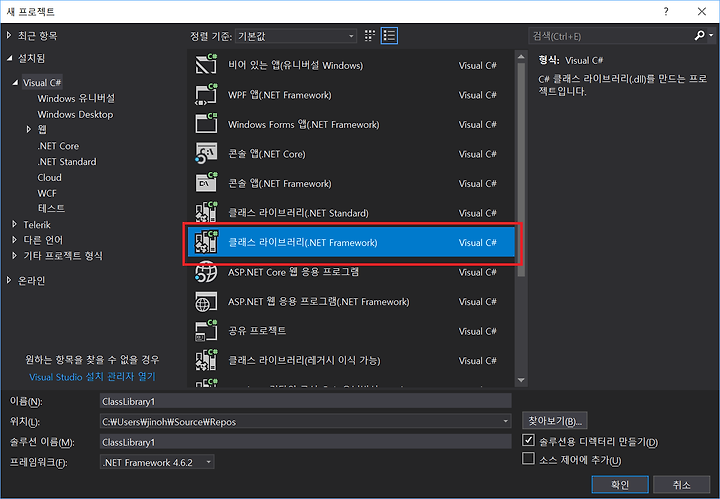Expand the 다른 언어 node
This screenshot has height=499, width=720.
[14, 240]
